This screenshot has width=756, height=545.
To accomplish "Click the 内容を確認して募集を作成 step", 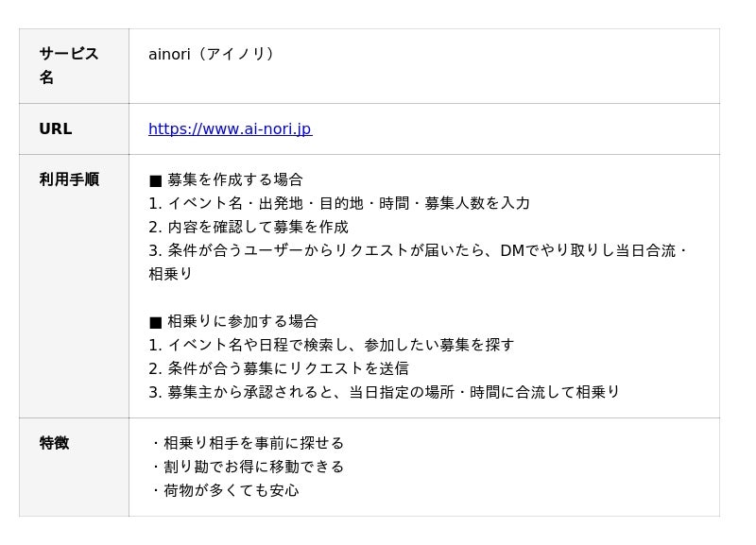I will click(x=249, y=227).
